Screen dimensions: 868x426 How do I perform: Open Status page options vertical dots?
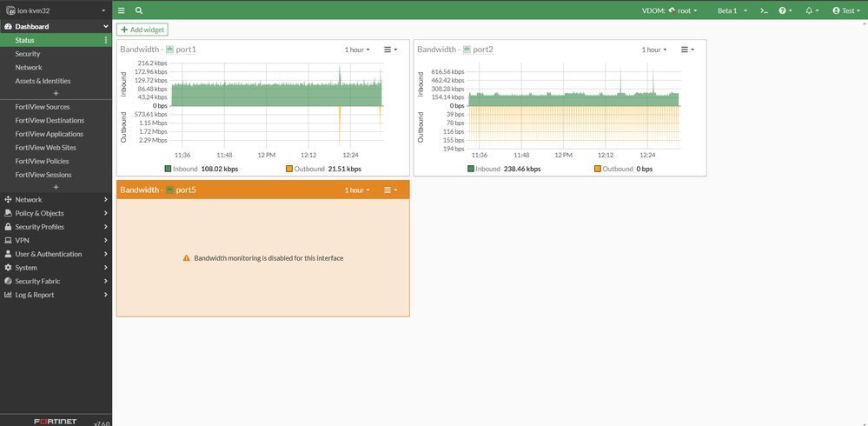106,41
